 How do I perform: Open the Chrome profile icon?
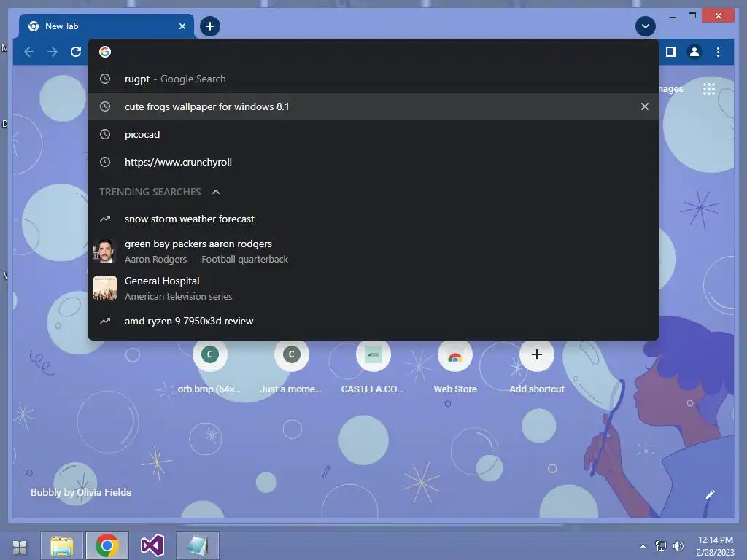(x=694, y=52)
